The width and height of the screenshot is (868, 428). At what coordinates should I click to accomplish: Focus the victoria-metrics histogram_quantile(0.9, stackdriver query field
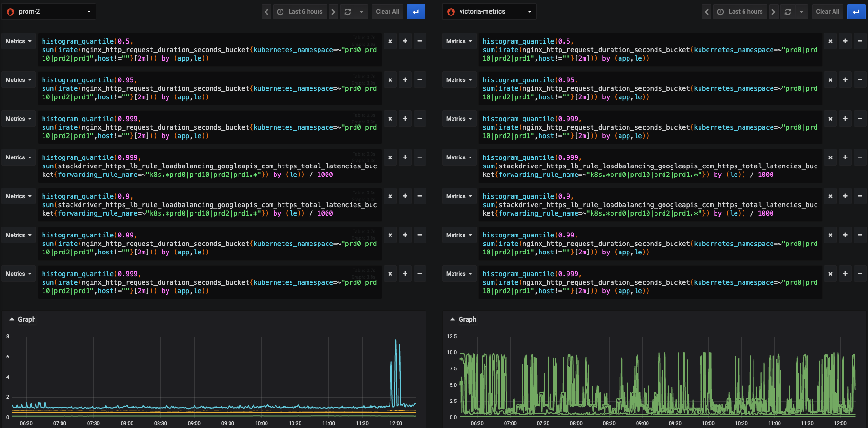650,205
